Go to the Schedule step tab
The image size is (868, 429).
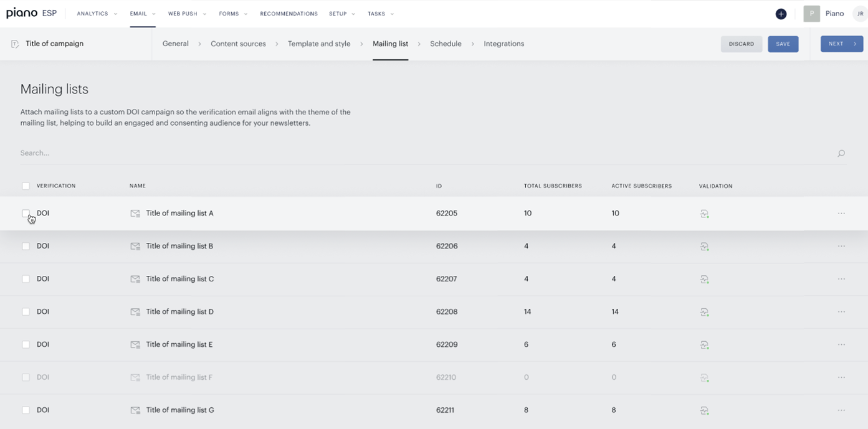pyautogui.click(x=446, y=44)
